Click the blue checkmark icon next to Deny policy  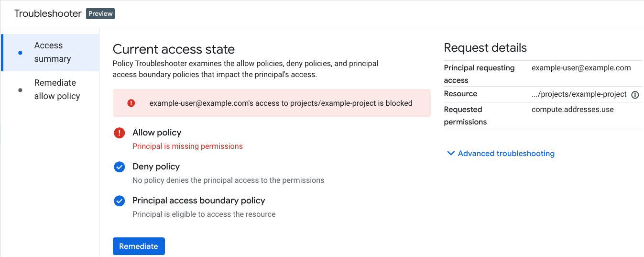coord(120,167)
